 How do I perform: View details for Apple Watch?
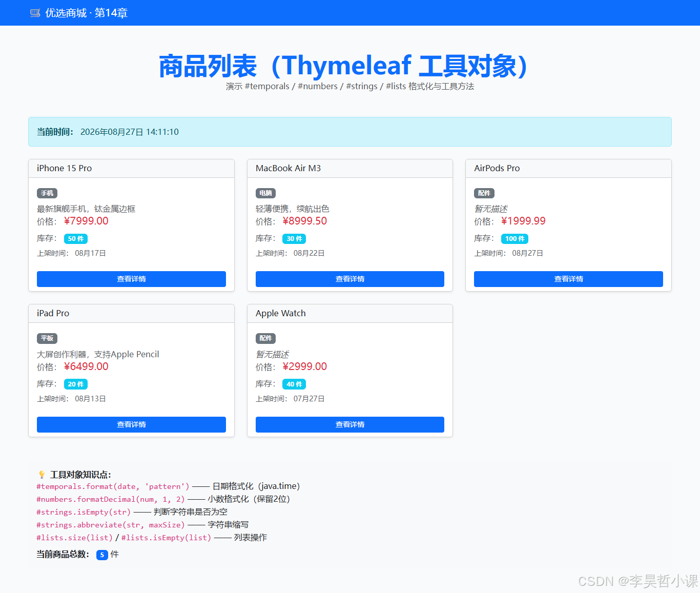(350, 424)
